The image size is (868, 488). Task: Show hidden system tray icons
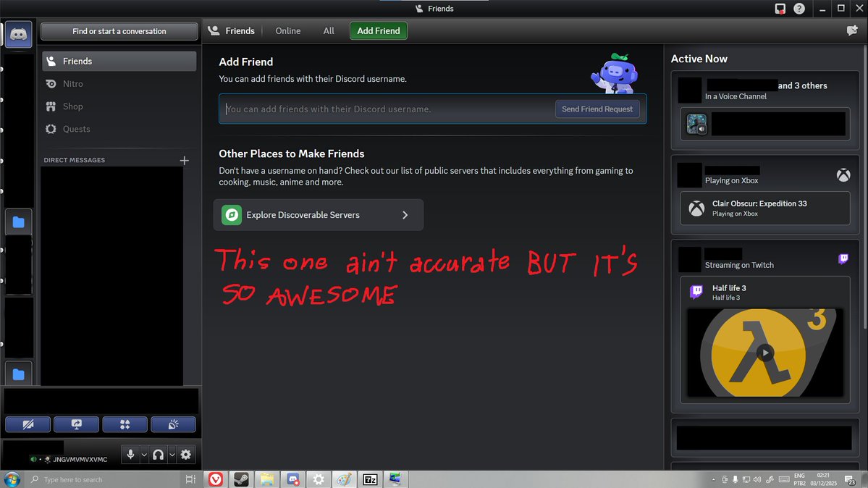click(714, 480)
